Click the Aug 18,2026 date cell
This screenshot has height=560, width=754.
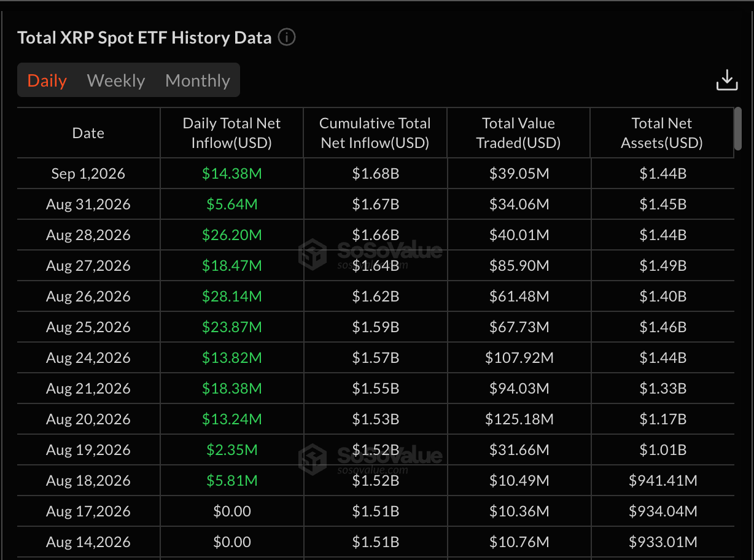(x=88, y=481)
